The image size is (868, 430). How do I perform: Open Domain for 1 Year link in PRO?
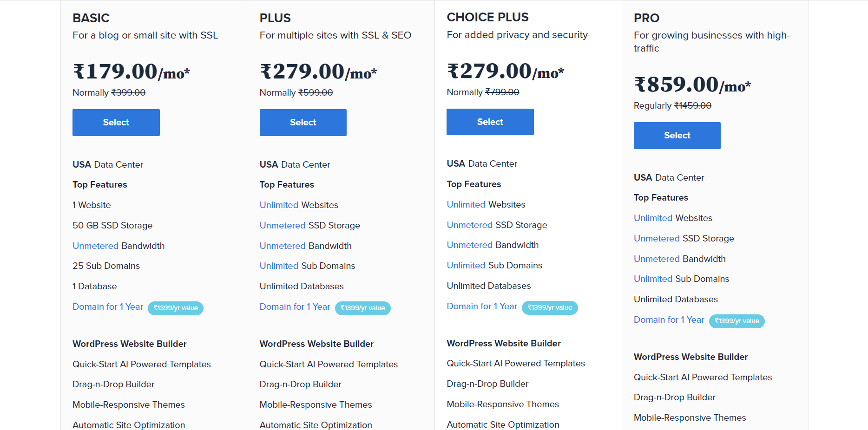(x=669, y=320)
